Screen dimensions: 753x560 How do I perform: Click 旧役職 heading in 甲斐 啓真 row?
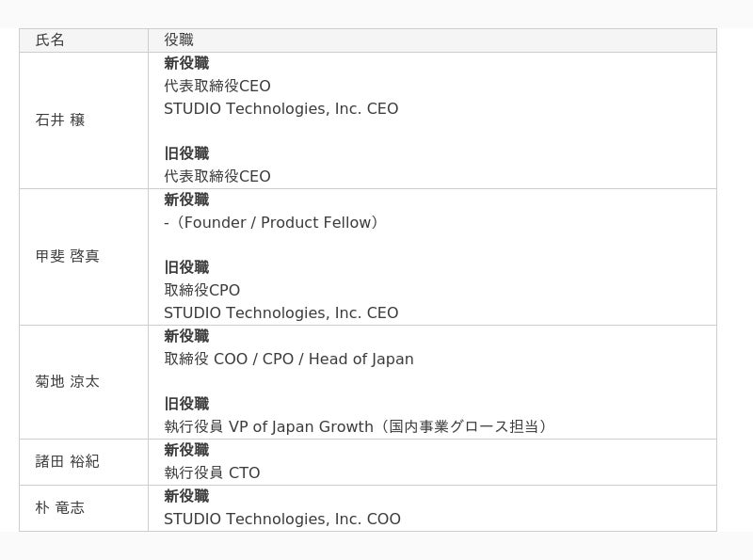coord(186,268)
